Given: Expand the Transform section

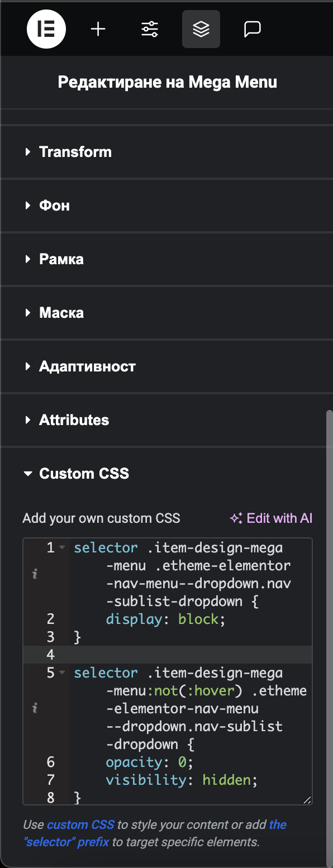Looking at the screenshot, I should tap(166, 152).
